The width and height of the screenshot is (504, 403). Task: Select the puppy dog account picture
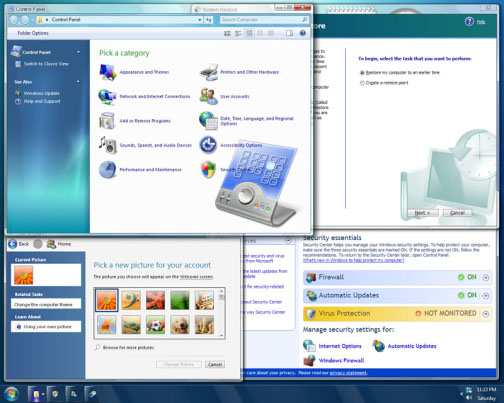pyautogui.click(x=180, y=325)
